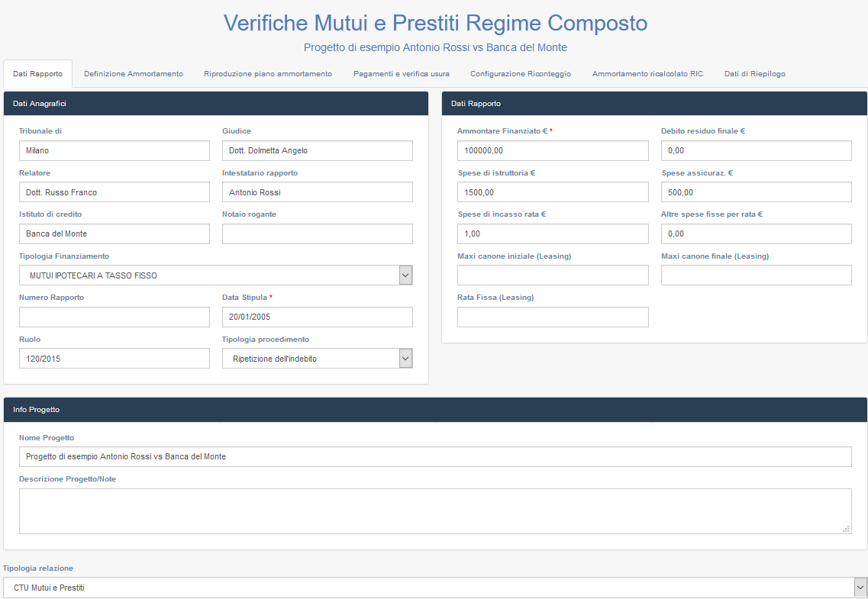Click the Nome Progetto text field
The width and height of the screenshot is (868, 599).
coord(435,457)
